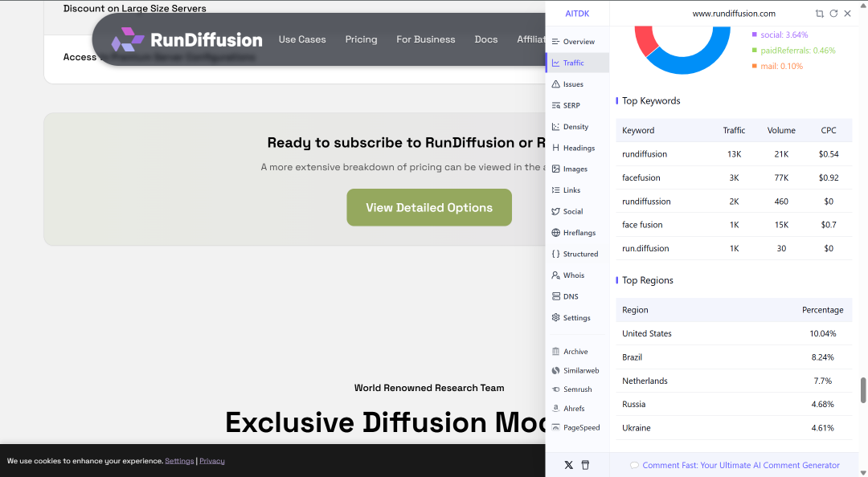868x477 pixels.
Task: Open the For Business nav item
Action: (426, 39)
